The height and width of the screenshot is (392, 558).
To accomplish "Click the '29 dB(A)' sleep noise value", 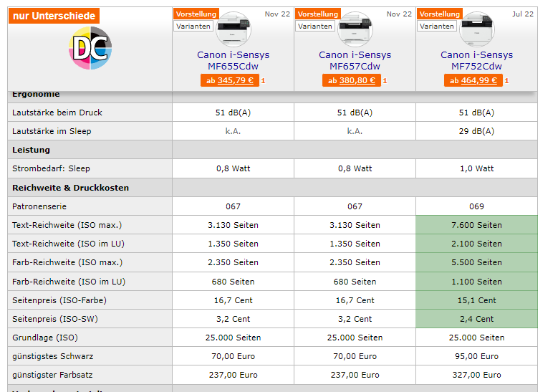I will click(x=476, y=131).
